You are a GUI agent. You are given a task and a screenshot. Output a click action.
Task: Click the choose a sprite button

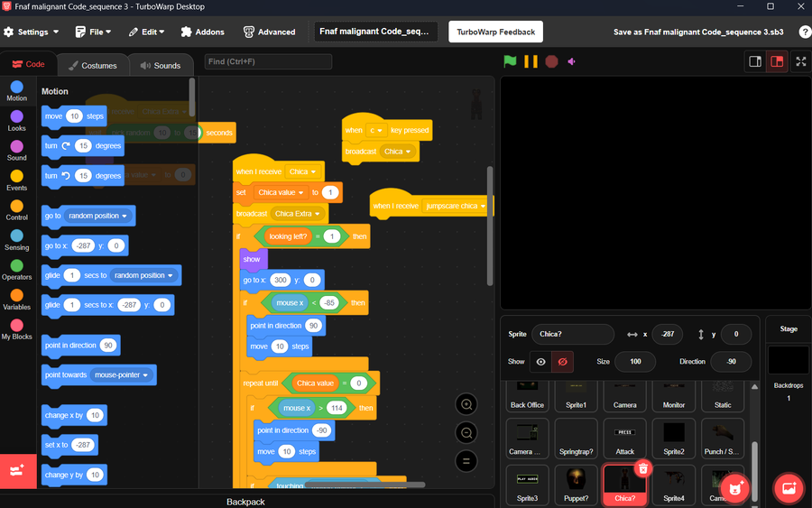coord(735,488)
